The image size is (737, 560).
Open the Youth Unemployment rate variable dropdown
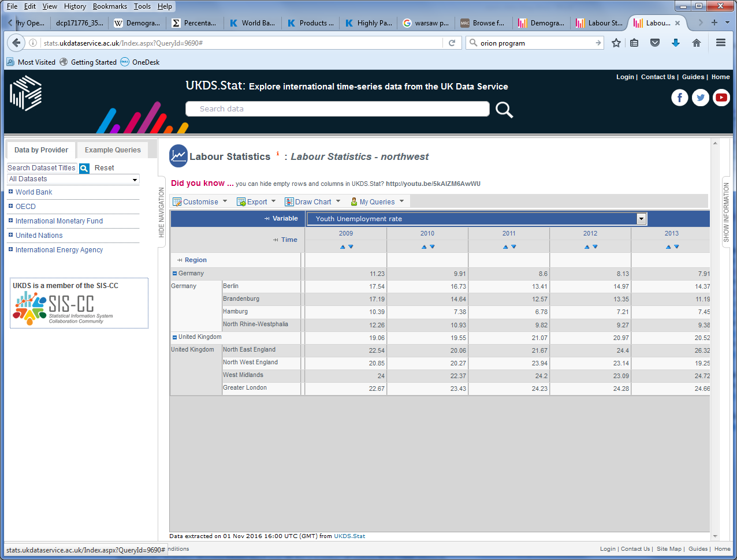(x=641, y=219)
